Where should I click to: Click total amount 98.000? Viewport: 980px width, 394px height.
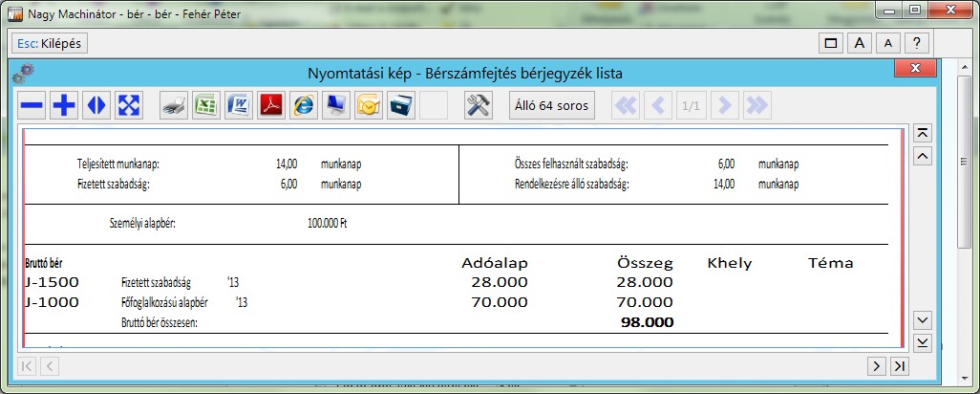(x=648, y=322)
